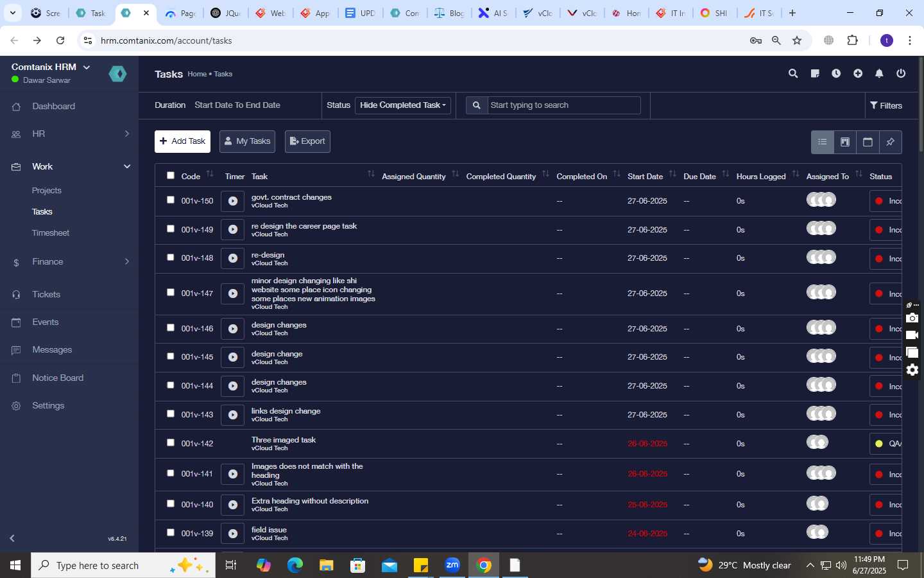This screenshot has width=924, height=578.
Task: Select all tasks header checkbox
Action: tap(171, 175)
